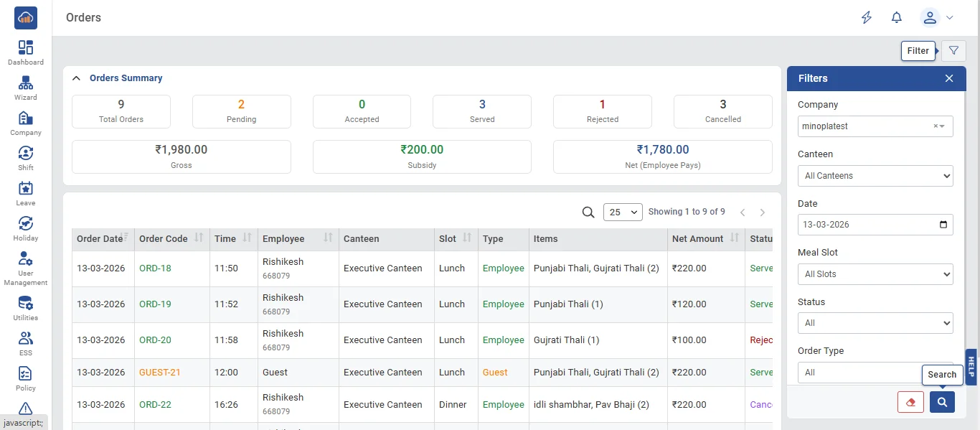Screen dimensions: 980x430
Task: Click the Net (Employee Pays) card
Action: tap(663, 156)
